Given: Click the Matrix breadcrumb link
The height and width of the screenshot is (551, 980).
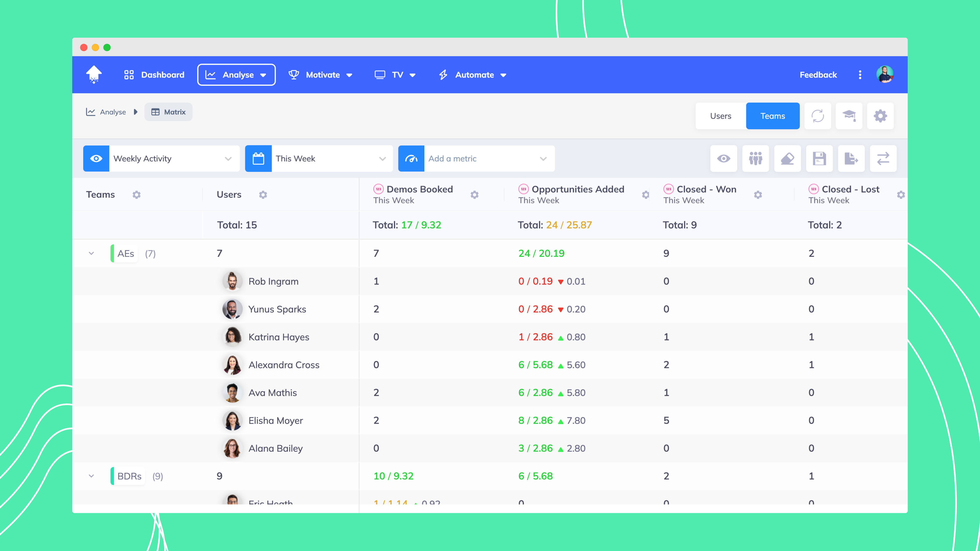Looking at the screenshot, I should click(x=168, y=112).
